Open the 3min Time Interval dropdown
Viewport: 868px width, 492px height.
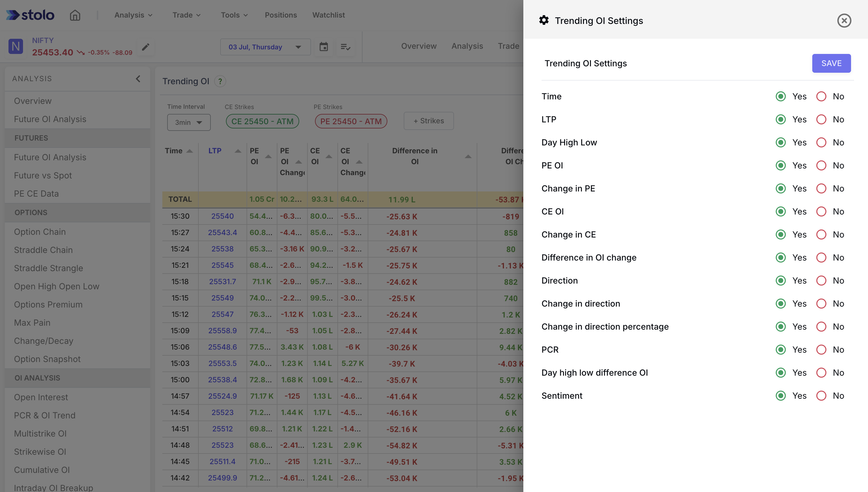pos(188,122)
